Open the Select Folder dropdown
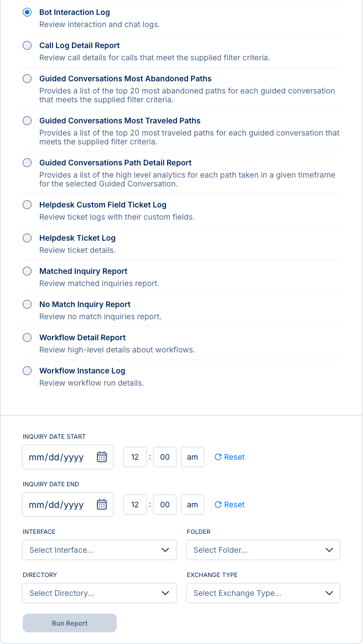Viewport: 363px width, 644px height. pyautogui.click(x=263, y=550)
